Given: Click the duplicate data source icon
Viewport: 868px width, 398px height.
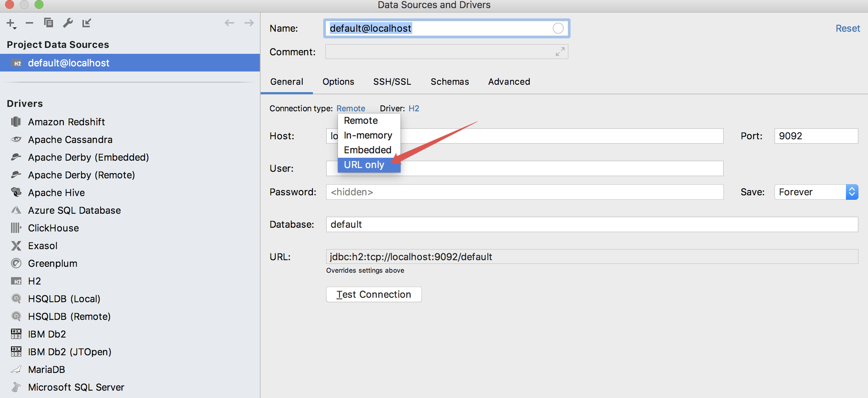Looking at the screenshot, I should [48, 23].
